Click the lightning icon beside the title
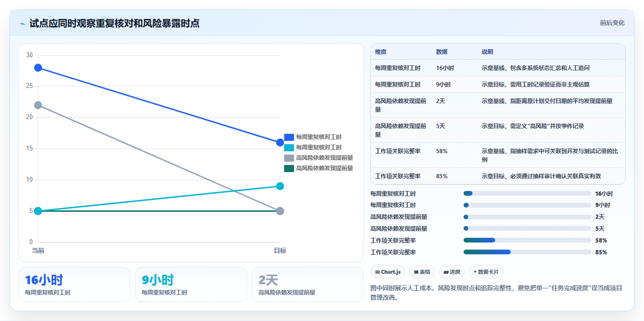 pyautogui.click(x=22, y=24)
